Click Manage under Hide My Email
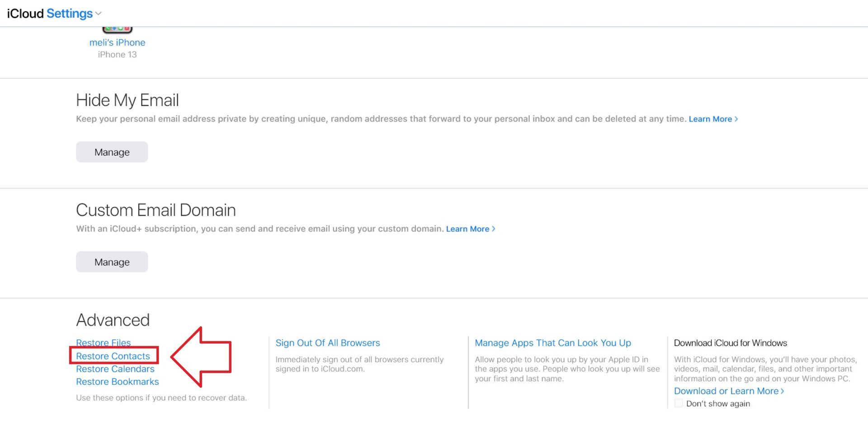868x426 pixels. [112, 152]
